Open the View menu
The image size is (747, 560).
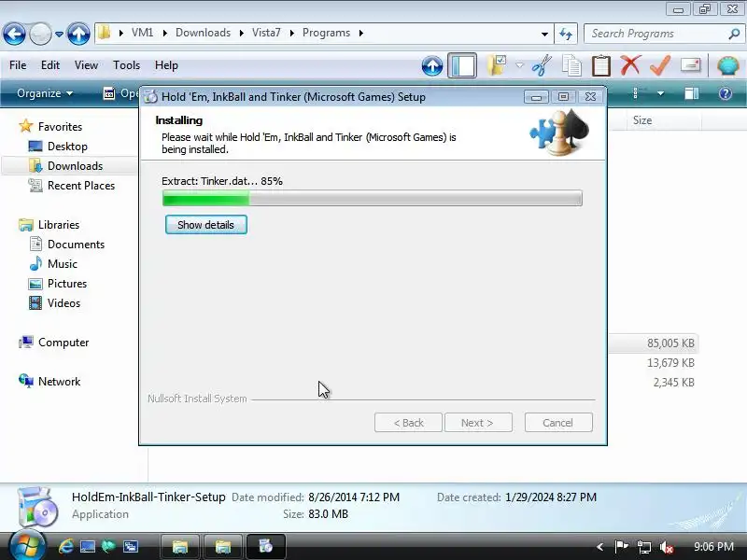click(x=86, y=65)
